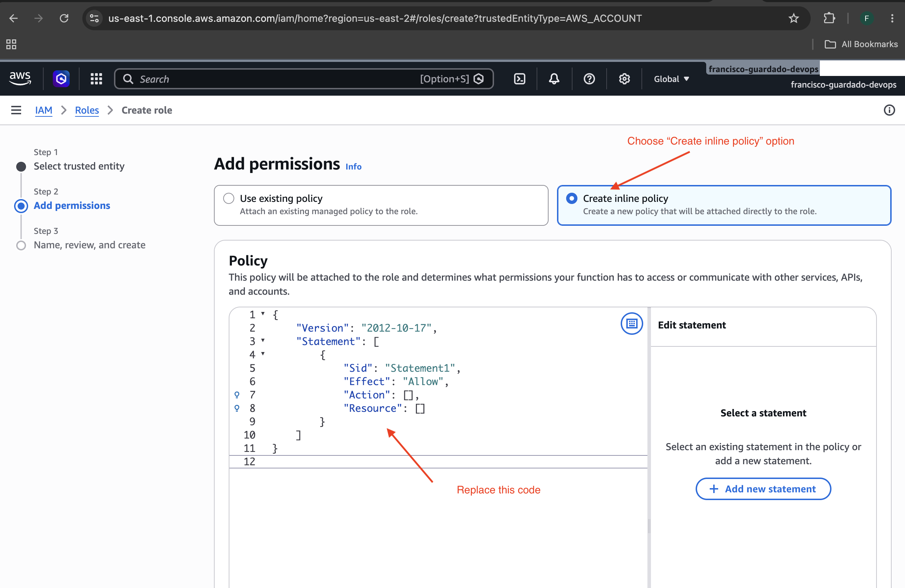Open the help question mark icon
This screenshot has height=588, width=905.
589,79
